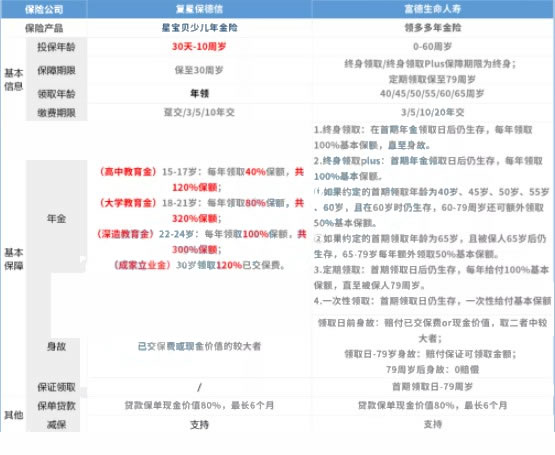Click the 减保 row label
555x455 pixels.
56,425
